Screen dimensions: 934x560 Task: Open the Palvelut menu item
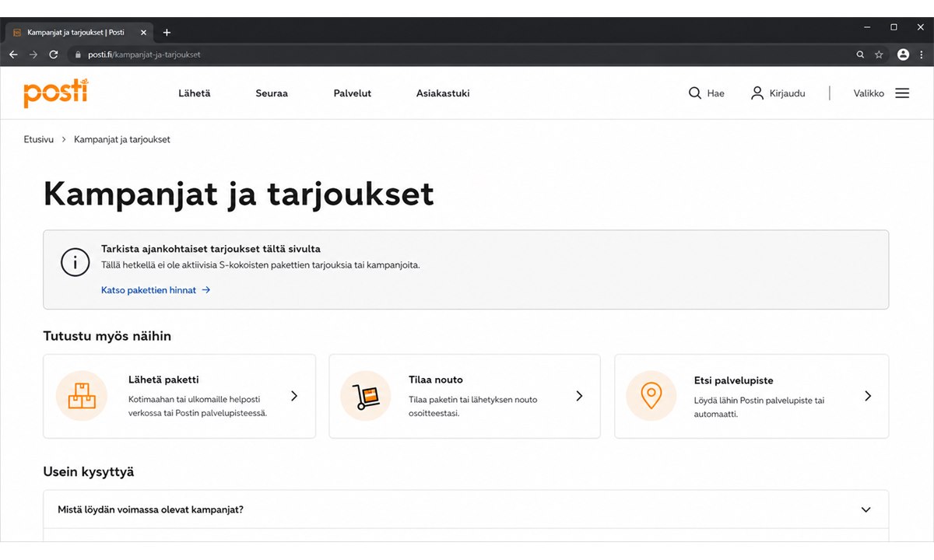pyautogui.click(x=353, y=93)
